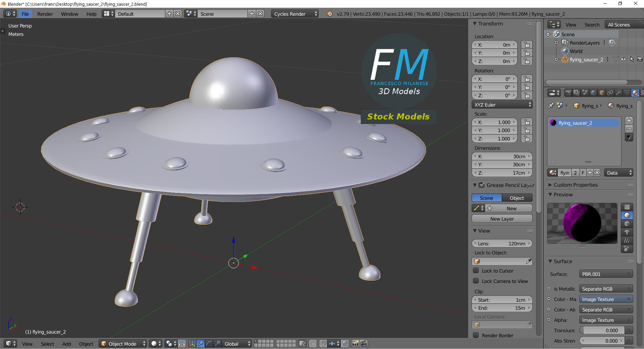
Task: Collapse the Transform panel
Action: (475, 23)
